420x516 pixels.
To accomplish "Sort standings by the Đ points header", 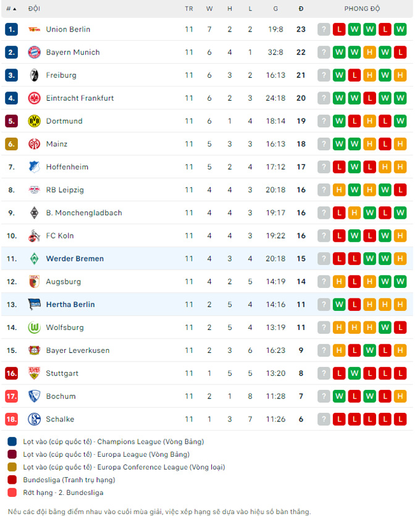I will [x=301, y=9].
